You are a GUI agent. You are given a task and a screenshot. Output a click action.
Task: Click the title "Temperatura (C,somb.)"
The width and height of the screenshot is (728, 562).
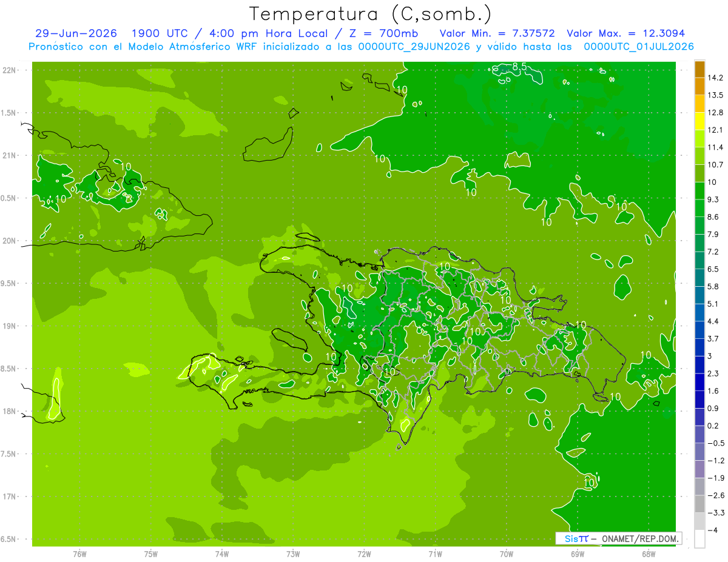[371, 14]
